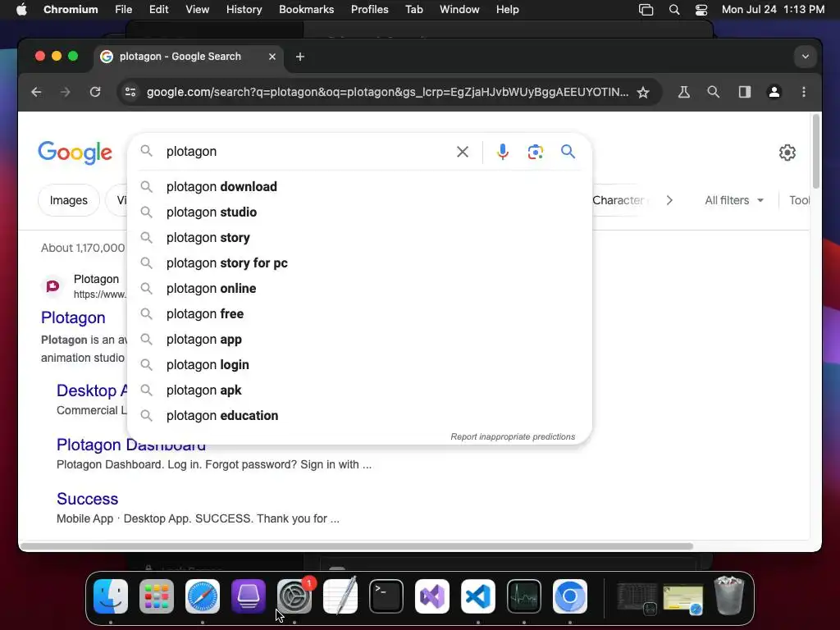This screenshot has height=630, width=840.
Task: Choose suggestion plotagon app
Action: click(359, 339)
